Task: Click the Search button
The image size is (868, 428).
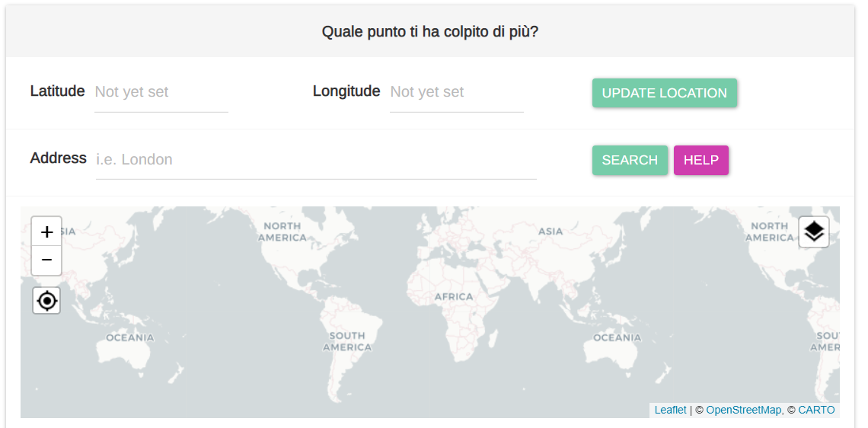Action: pos(630,160)
